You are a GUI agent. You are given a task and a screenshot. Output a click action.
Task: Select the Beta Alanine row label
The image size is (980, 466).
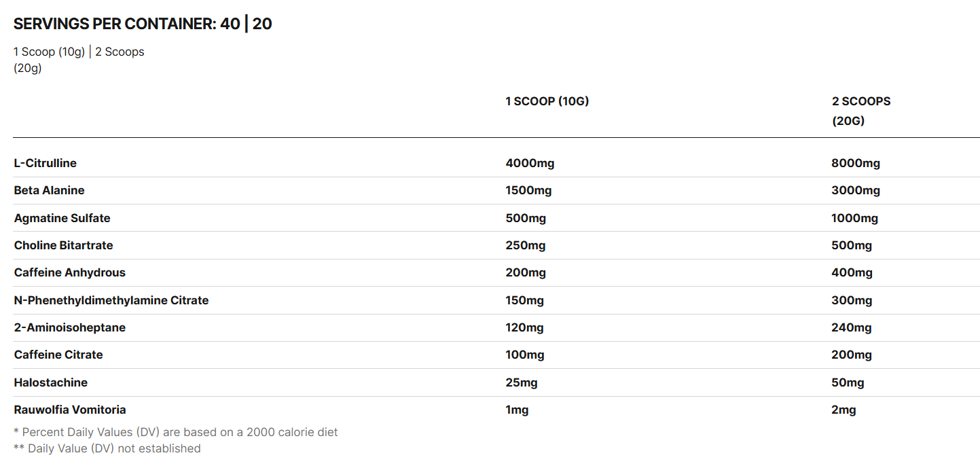(49, 190)
